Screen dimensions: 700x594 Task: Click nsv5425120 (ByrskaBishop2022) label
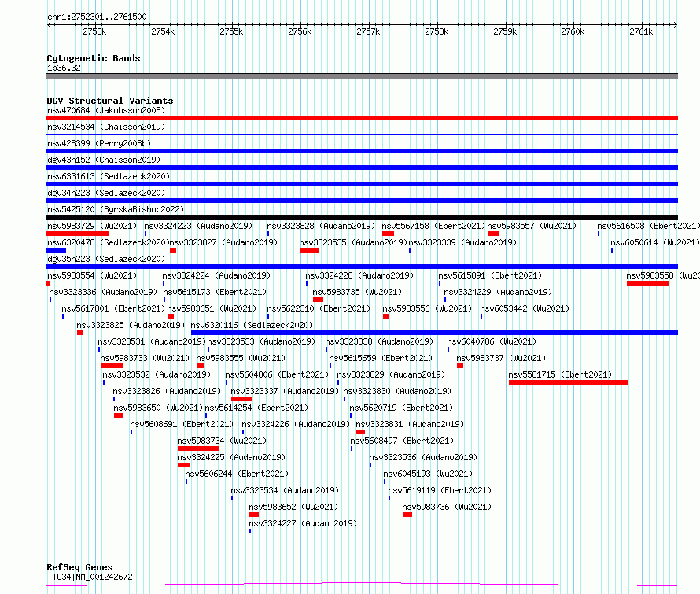tap(116, 209)
